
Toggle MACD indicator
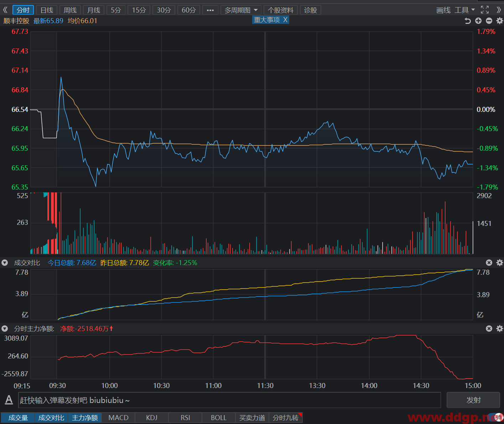[118, 418]
